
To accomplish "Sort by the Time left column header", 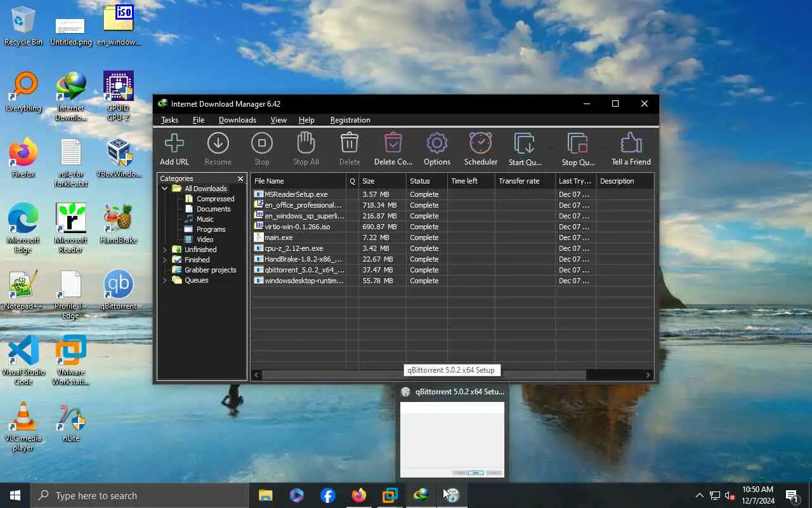I will [471, 181].
